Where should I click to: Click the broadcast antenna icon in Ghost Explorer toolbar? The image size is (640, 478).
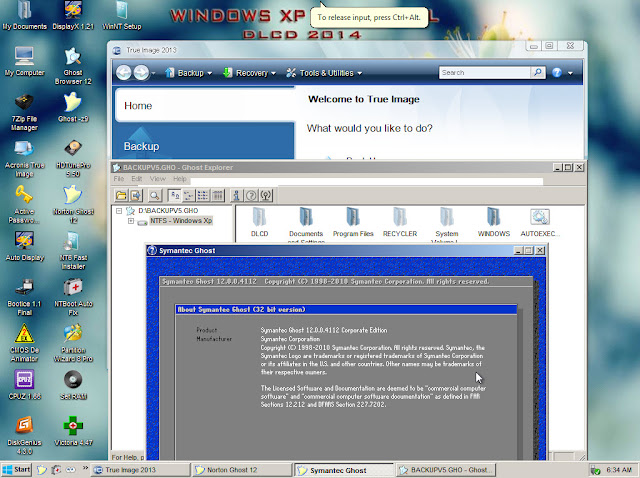pyautogui.click(x=266, y=196)
